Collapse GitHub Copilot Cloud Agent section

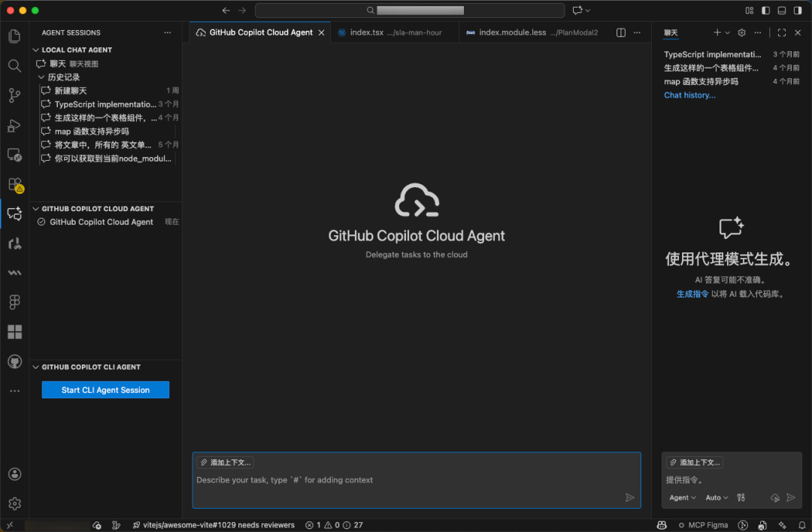[x=36, y=209]
